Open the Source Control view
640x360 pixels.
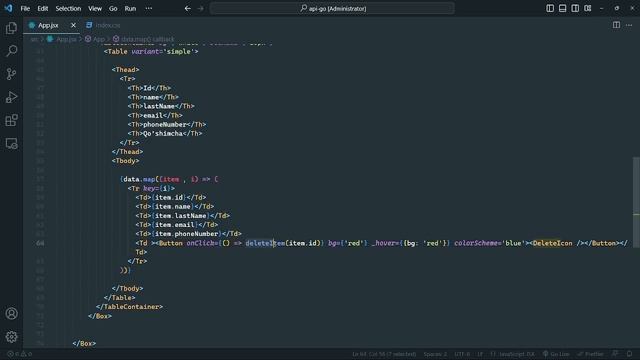click(x=11, y=74)
